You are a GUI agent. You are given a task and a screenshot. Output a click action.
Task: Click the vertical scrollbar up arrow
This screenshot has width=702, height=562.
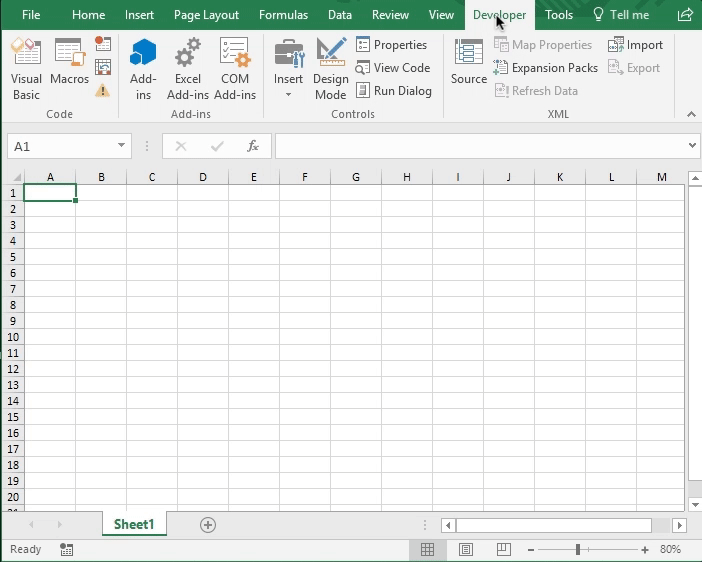coord(695,178)
